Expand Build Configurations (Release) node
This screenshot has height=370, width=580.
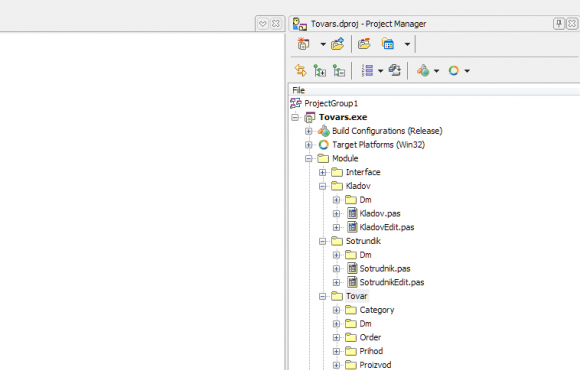pos(308,131)
